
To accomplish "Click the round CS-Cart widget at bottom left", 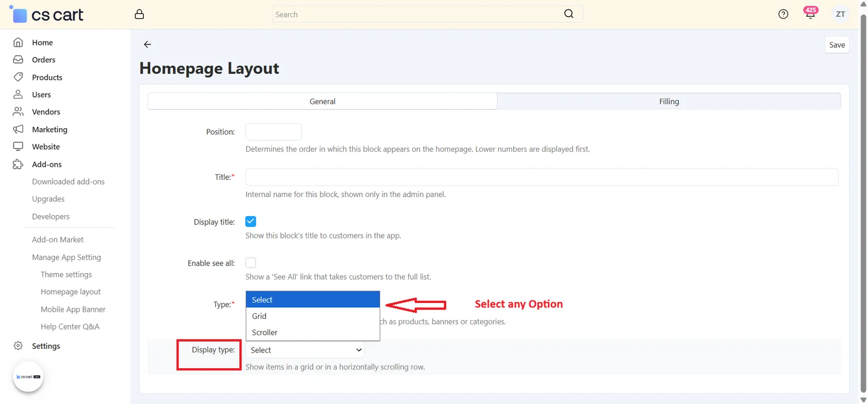I will pos(28,376).
